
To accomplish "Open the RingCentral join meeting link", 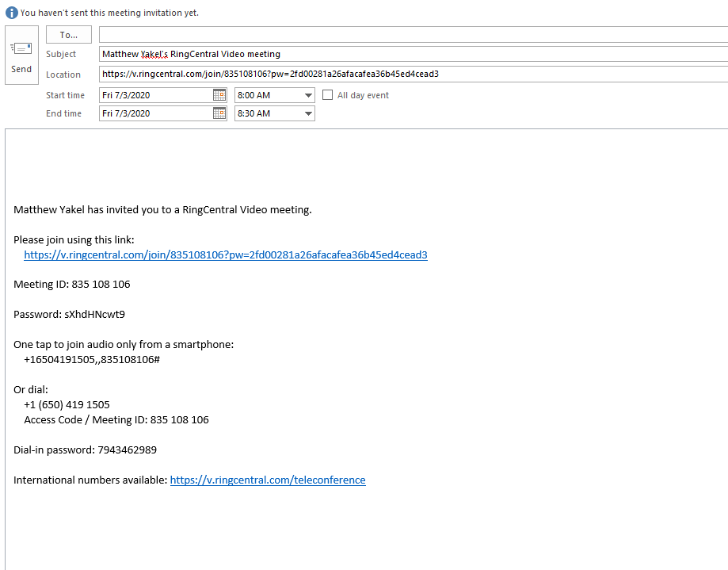I will click(226, 254).
